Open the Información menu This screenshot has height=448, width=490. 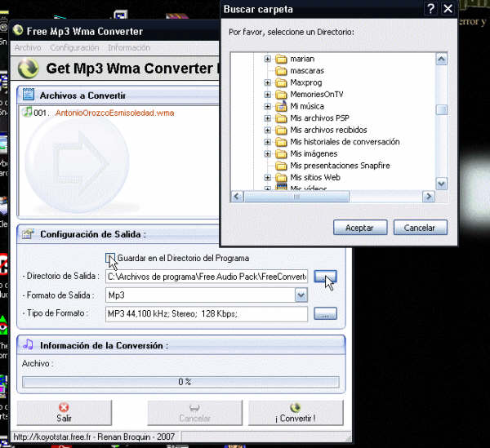[x=129, y=48]
